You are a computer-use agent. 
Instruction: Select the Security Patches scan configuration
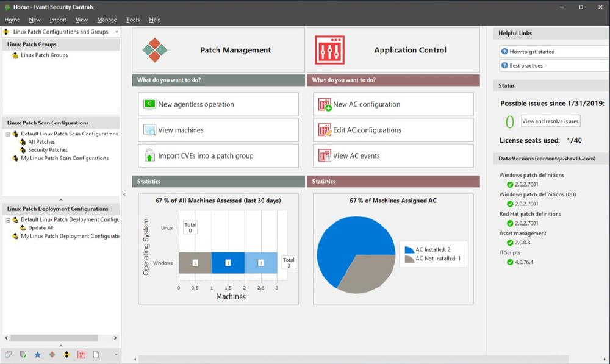pos(48,150)
